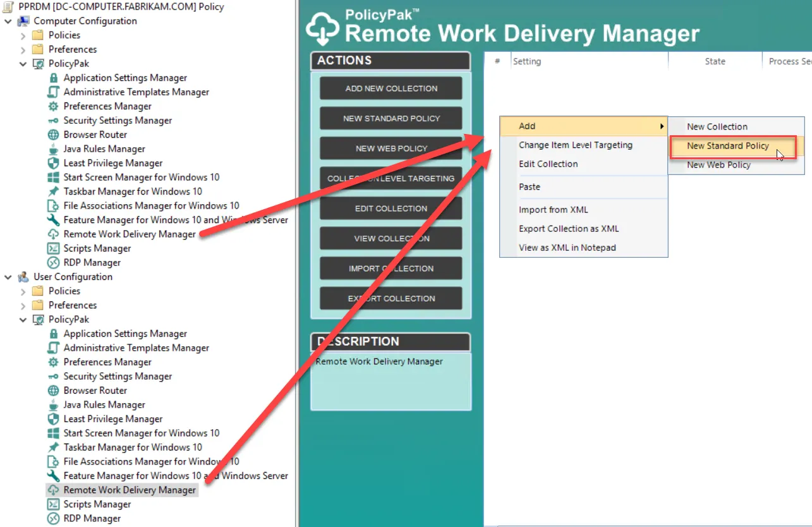This screenshot has height=527, width=812.
Task: Click Preferences Manager gear icon under User Configuration
Action: click(54, 362)
